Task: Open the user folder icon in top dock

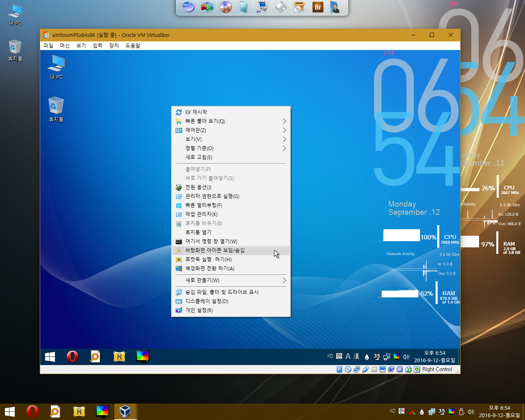Action: (336, 7)
